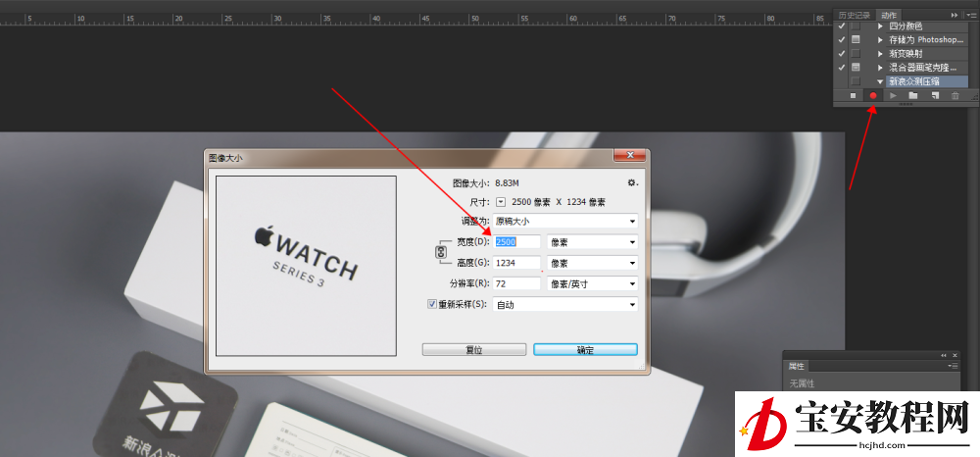This screenshot has height=457, width=980.
Task: Toggle dialog box for 混合器画笔克隆 action
Action: [x=856, y=67]
